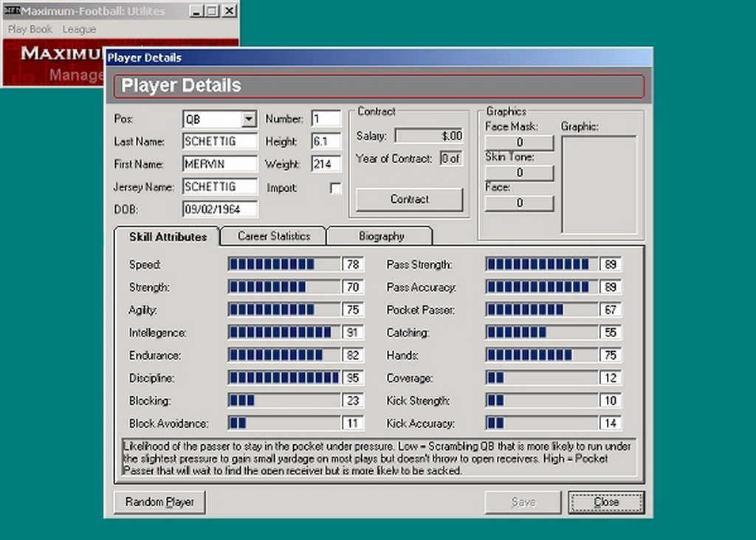Open the Play Book menu
The width and height of the screenshot is (756, 540).
point(30,30)
